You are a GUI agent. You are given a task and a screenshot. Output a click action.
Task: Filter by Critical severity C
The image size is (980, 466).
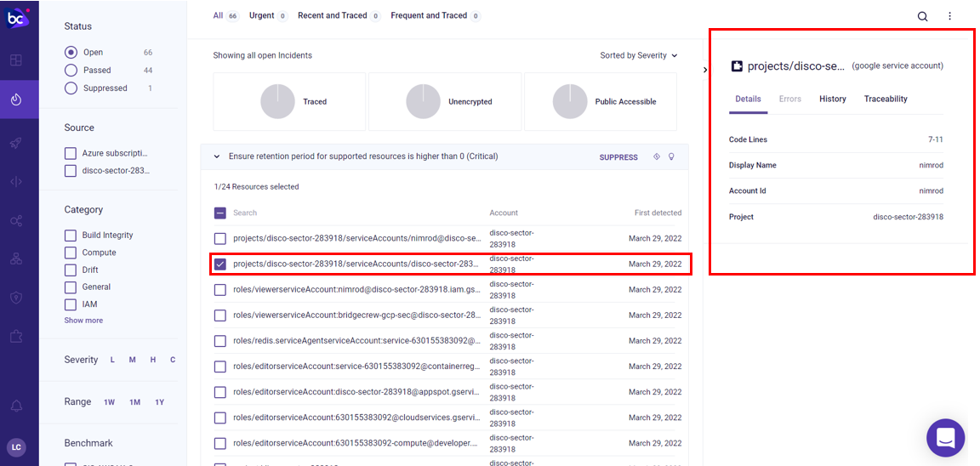click(173, 360)
